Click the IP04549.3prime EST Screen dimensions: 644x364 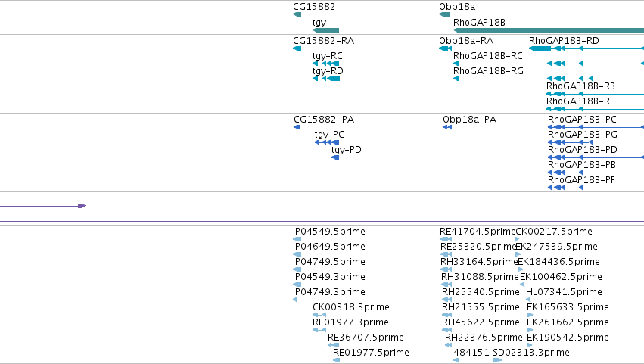297,285
